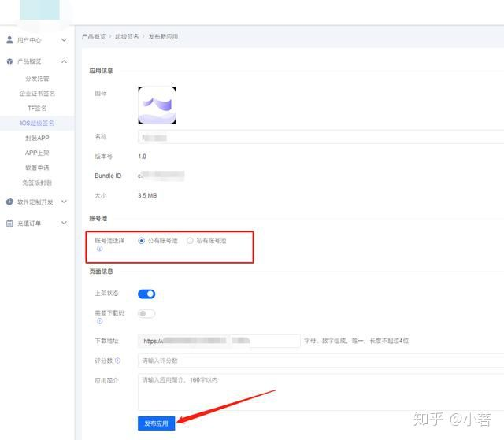Open TF签名 menu item

point(37,109)
